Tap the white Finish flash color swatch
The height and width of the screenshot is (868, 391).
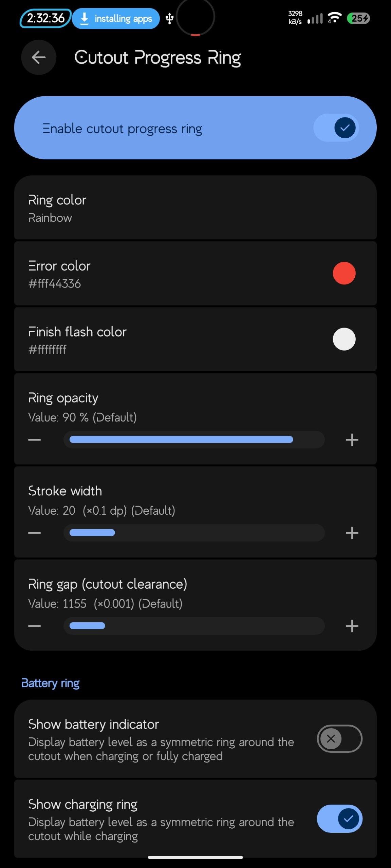tap(344, 339)
